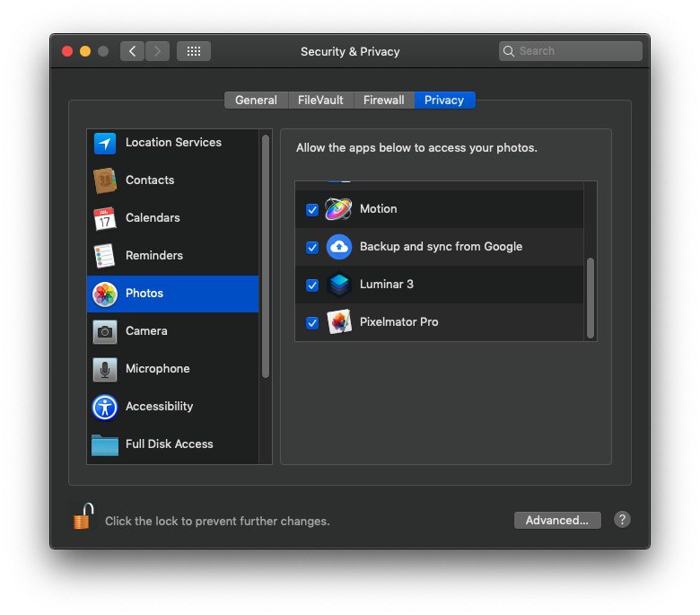Click the Location Services arrow icon
Image resolution: width=700 pixels, height=615 pixels.
[x=105, y=144]
